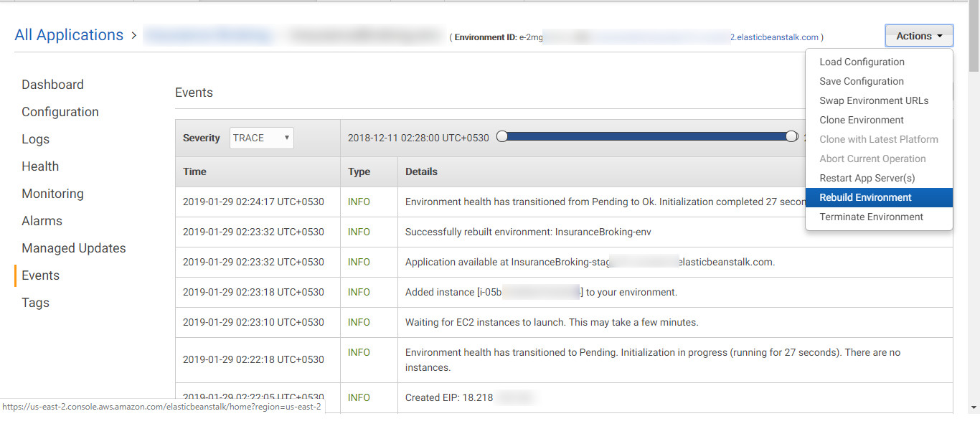980x439 pixels.
Task: Open the Health sidebar section
Action: pyautogui.click(x=40, y=166)
